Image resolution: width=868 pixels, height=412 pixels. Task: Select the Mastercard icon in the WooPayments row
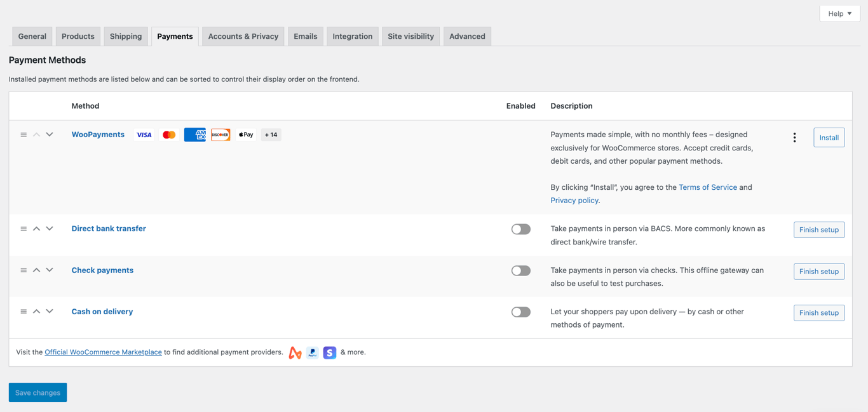click(168, 134)
